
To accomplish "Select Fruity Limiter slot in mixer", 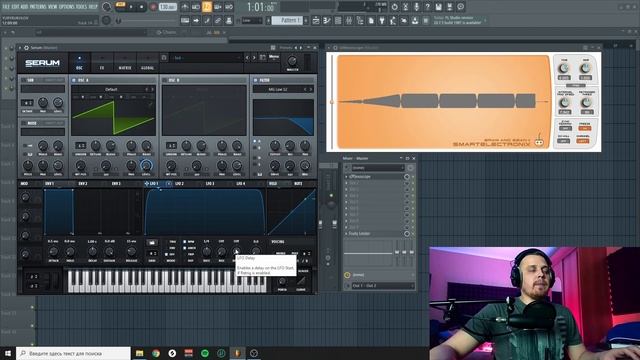I will point(374,234).
